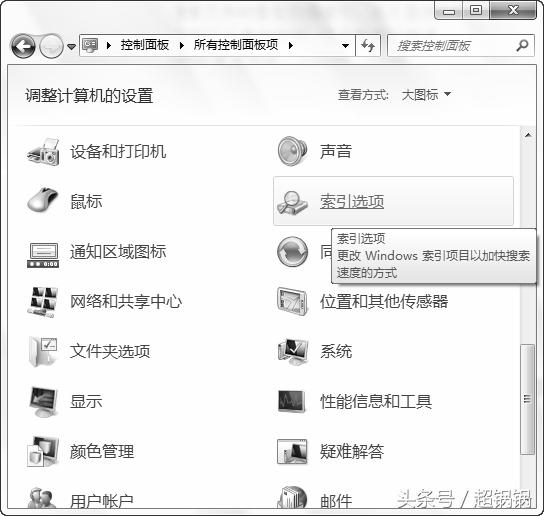
Task: Expand the address bar history dropdown
Action: pos(345,45)
